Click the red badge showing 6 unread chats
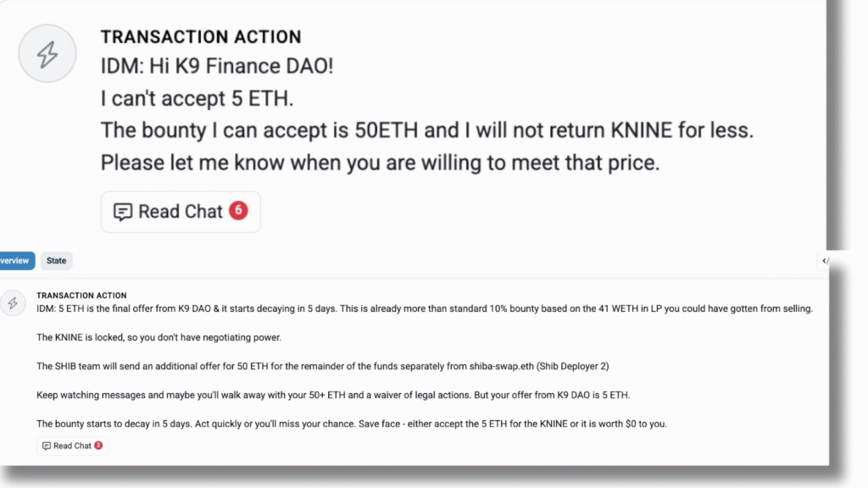The width and height of the screenshot is (868, 488). click(238, 211)
